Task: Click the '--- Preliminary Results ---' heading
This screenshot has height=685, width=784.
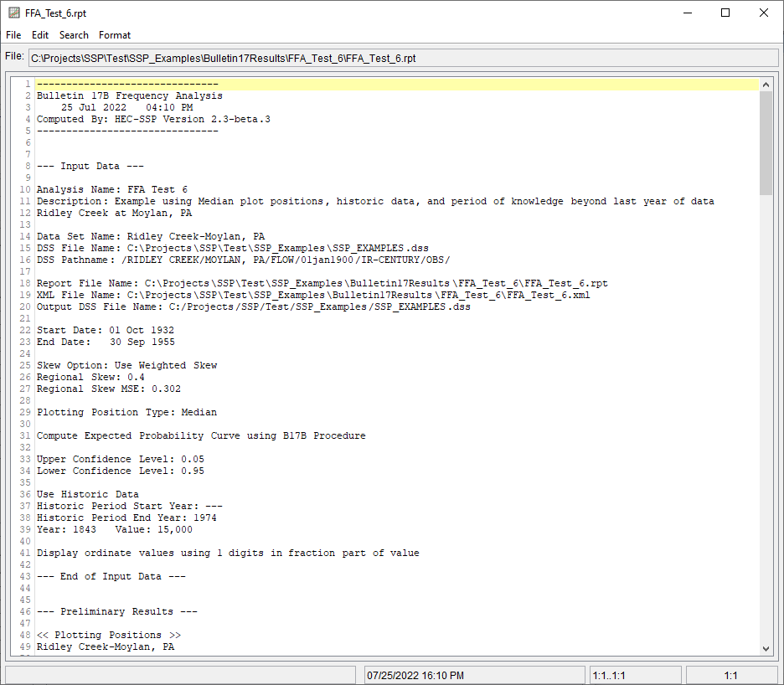Action: pyautogui.click(x=117, y=611)
